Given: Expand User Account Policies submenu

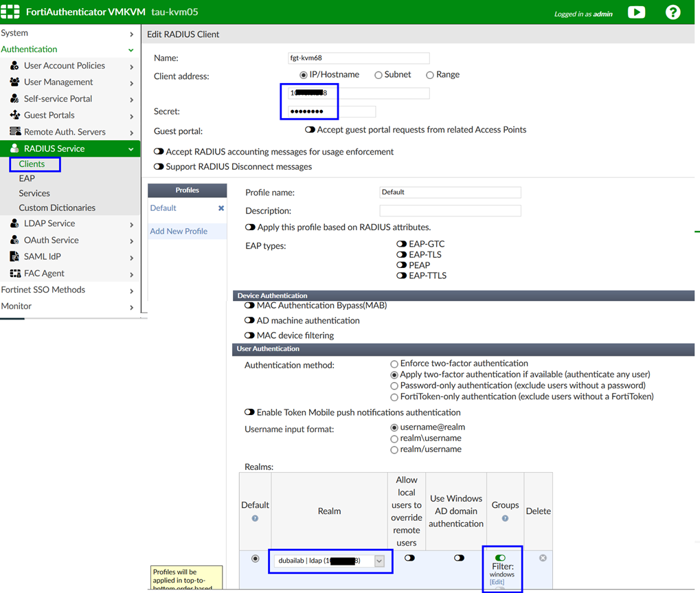Looking at the screenshot, I should point(131,67).
